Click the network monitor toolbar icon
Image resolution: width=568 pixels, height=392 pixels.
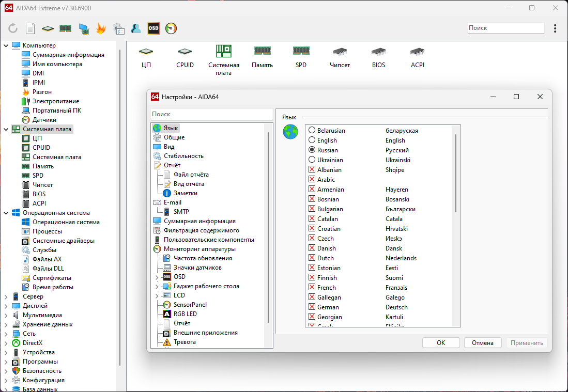84,28
